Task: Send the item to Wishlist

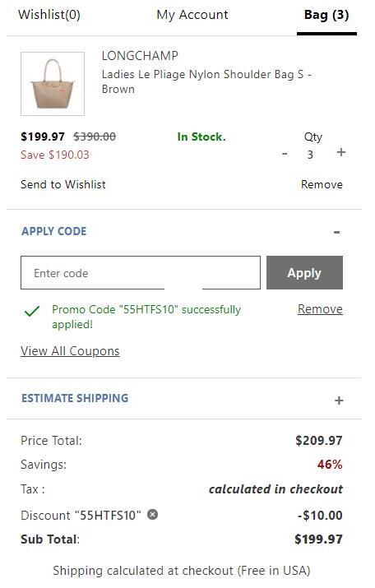Action: point(63,184)
